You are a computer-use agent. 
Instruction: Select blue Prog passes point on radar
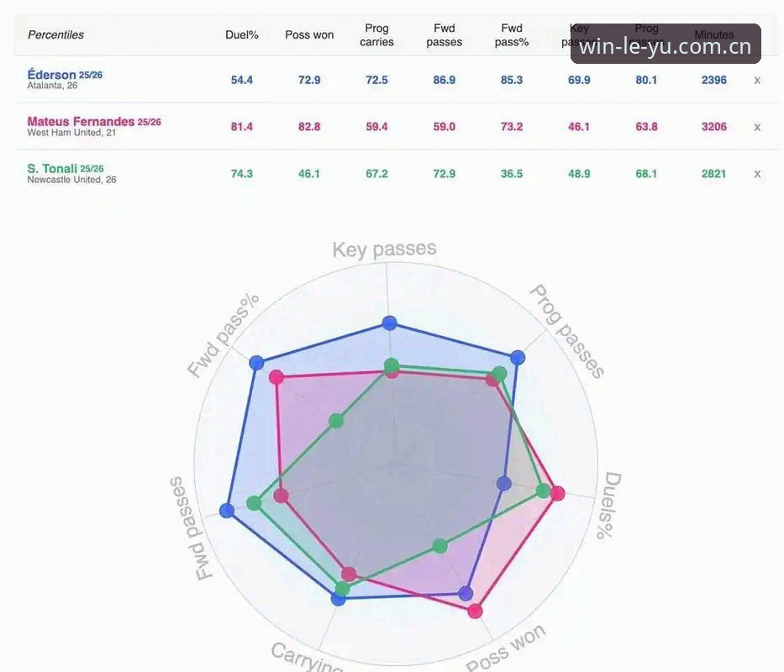[x=518, y=358]
